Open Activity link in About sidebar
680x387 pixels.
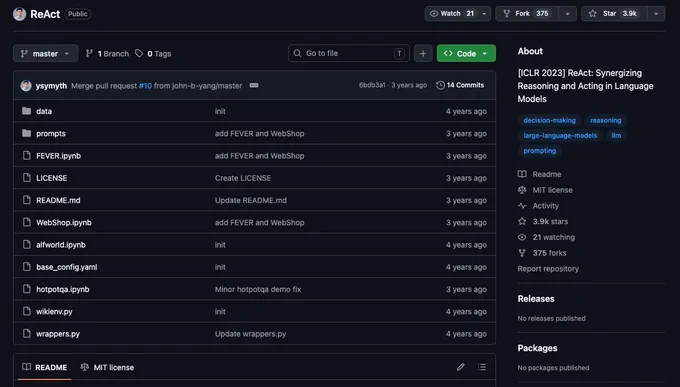539,206
